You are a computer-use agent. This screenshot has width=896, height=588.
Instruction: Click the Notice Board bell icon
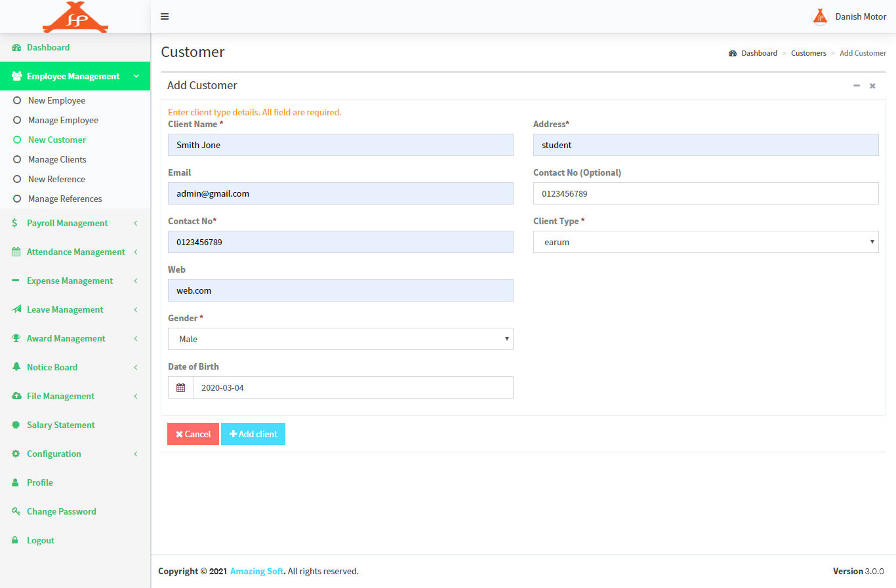(x=16, y=367)
